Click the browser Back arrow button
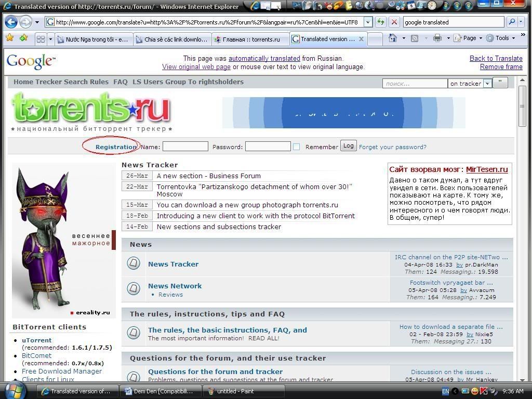Image resolution: width=532 pixels, height=399 pixels. coord(11,22)
